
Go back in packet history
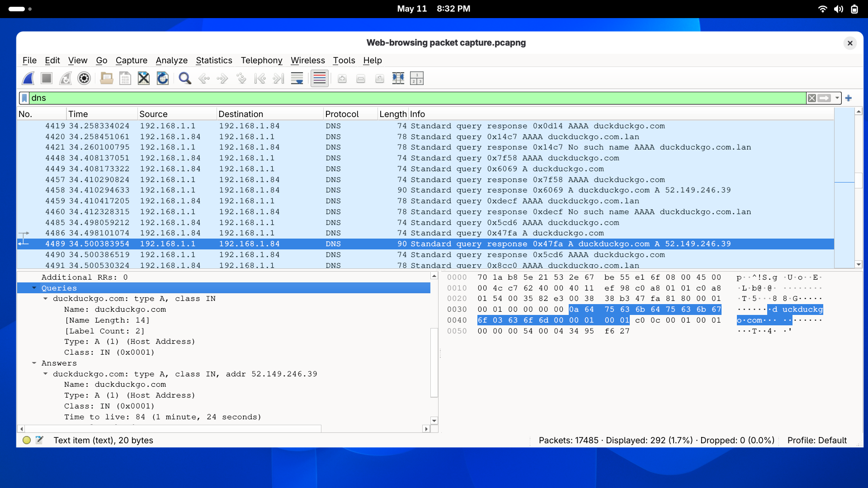tap(204, 79)
